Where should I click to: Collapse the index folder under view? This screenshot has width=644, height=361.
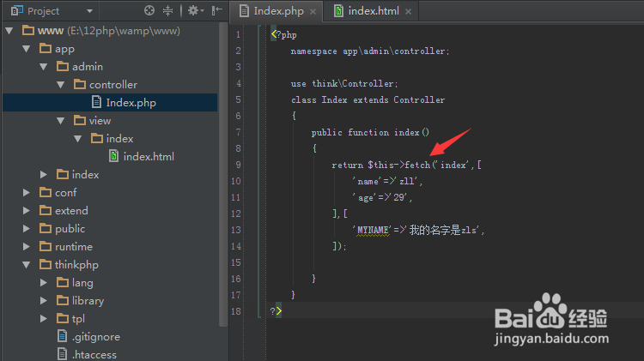(78, 139)
